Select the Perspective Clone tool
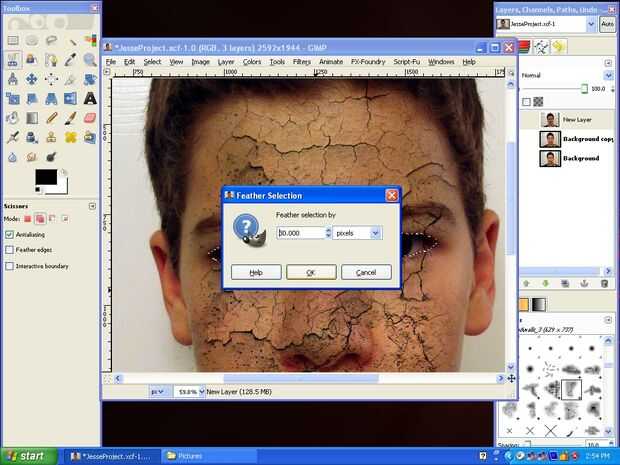Viewport: 620px width, 465px height. coord(90,137)
